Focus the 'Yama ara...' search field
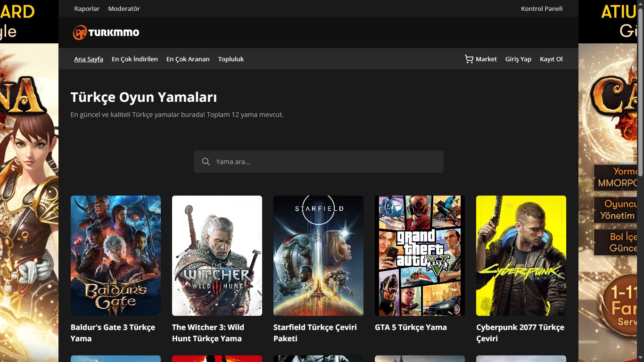Image resolution: width=644 pixels, height=362 pixels. coord(325,162)
